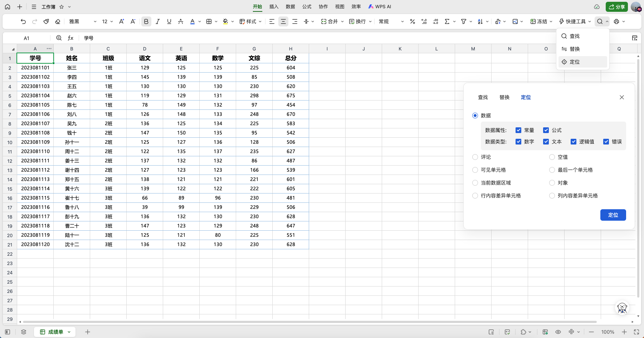Center align text icon
This screenshot has height=338, width=644.
tap(283, 21)
